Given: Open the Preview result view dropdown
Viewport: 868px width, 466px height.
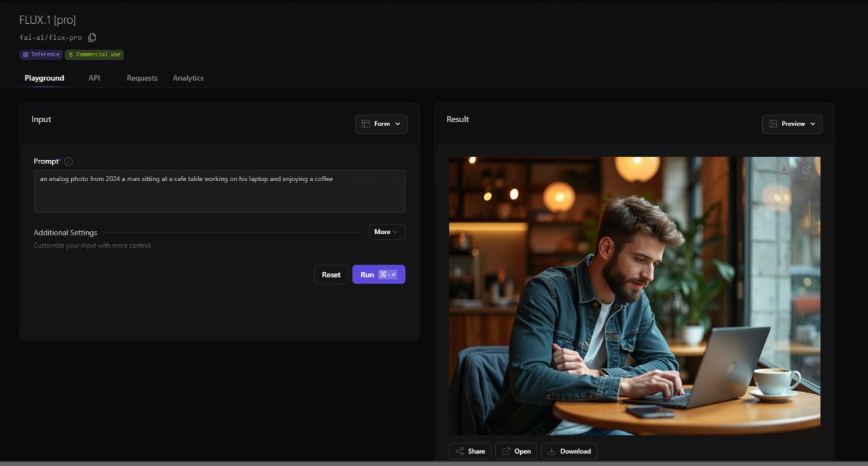Looking at the screenshot, I should click(792, 124).
